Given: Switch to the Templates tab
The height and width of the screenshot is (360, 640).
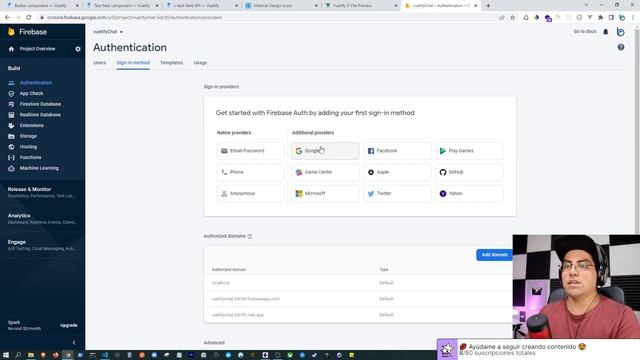Looking at the screenshot, I should pos(171,63).
